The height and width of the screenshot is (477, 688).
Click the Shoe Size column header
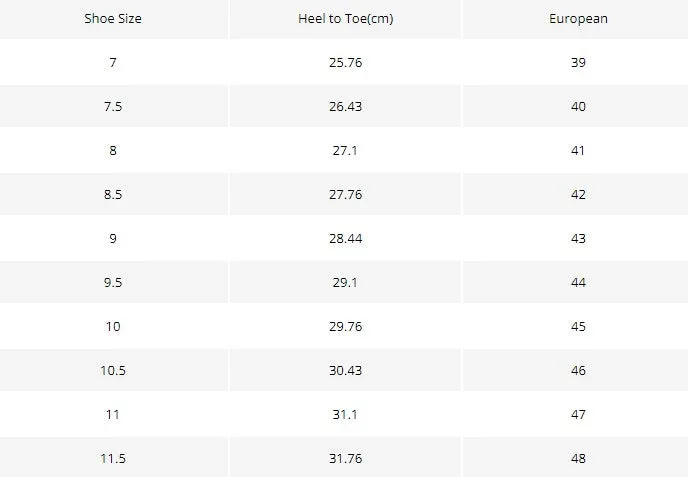coord(113,18)
